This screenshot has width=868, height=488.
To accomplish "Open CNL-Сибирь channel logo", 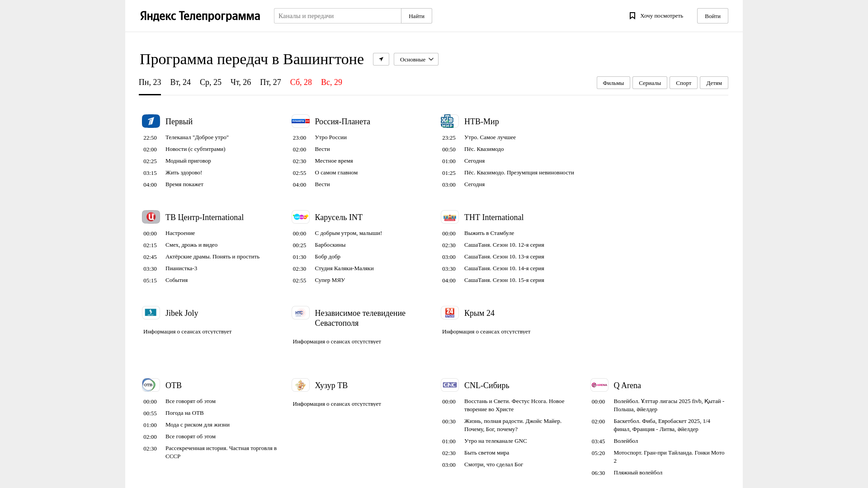I will 450,385.
